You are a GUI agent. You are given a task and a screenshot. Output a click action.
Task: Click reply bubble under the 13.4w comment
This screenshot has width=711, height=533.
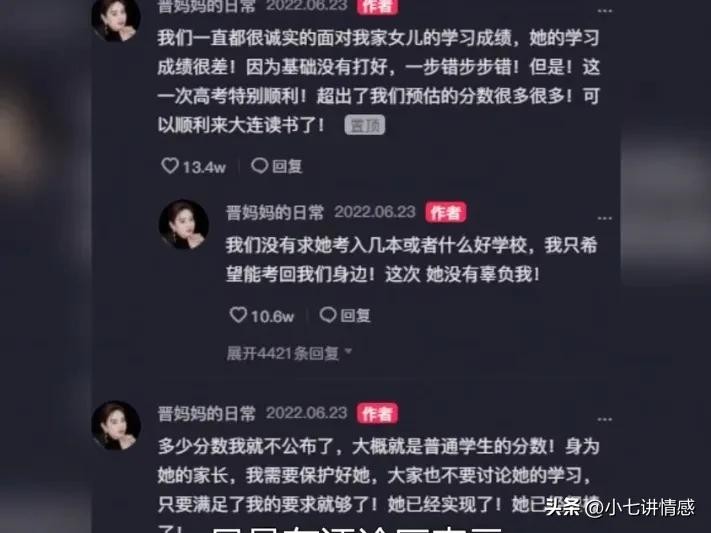[260, 166]
